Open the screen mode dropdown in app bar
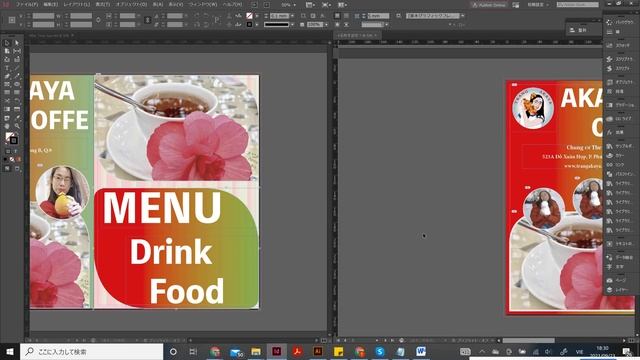This screenshot has height=360, width=640. point(327,5)
